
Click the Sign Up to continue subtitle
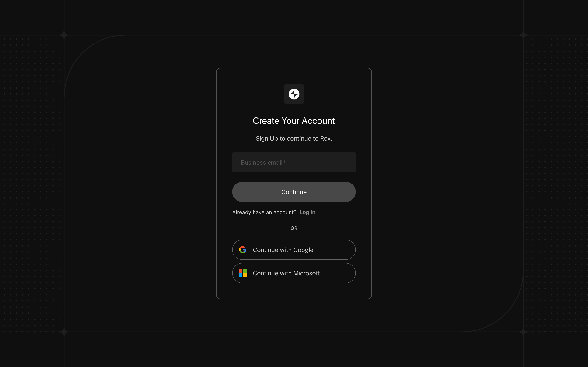click(x=294, y=139)
